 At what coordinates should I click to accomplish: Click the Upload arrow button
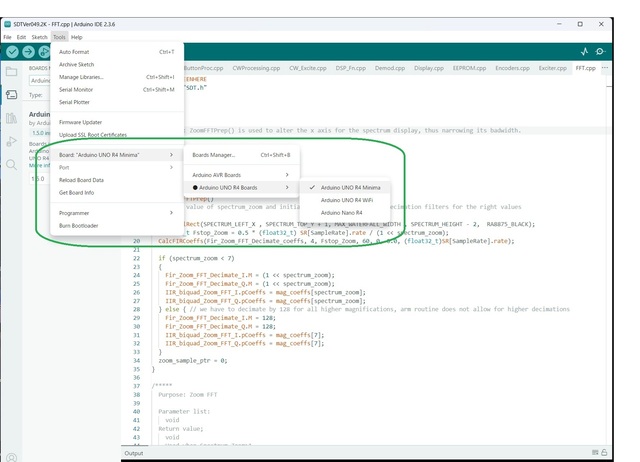[x=30, y=51]
